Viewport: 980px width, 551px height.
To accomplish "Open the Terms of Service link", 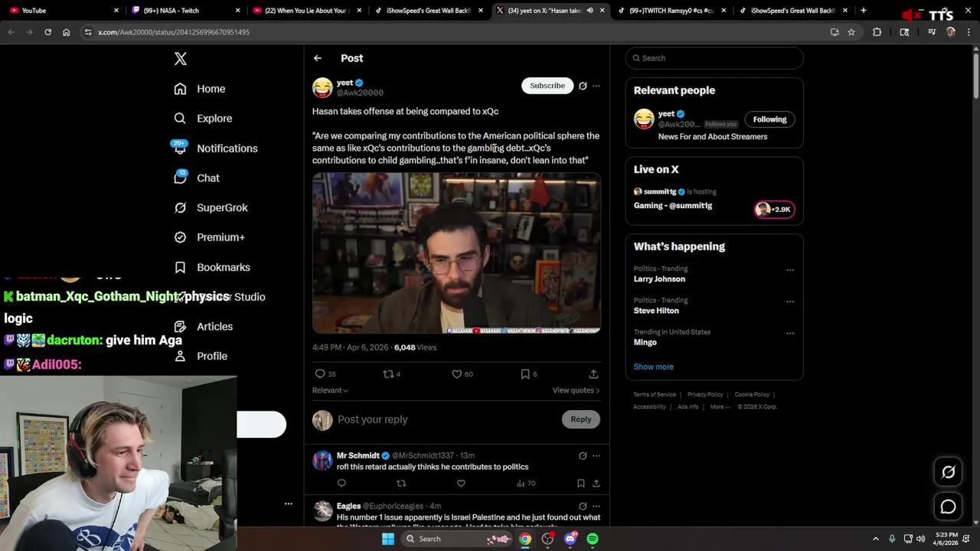I will 655,395.
